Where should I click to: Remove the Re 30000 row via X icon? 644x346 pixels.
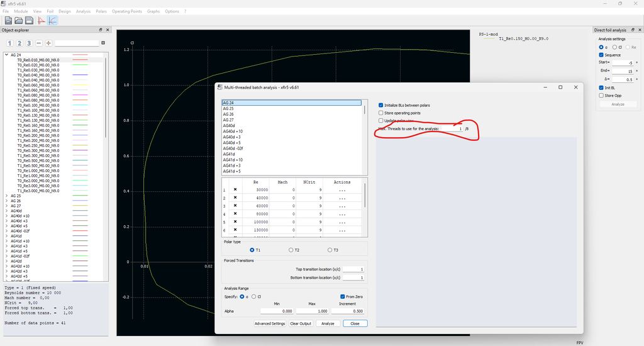point(235,189)
